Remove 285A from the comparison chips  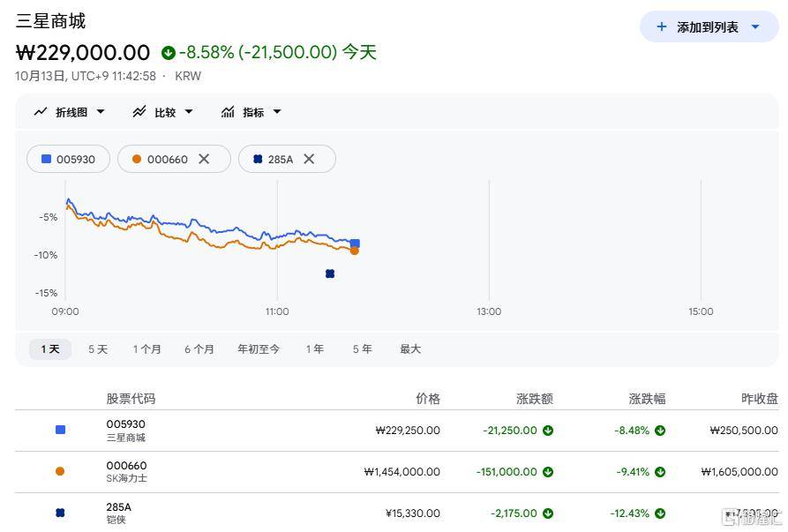(309, 159)
